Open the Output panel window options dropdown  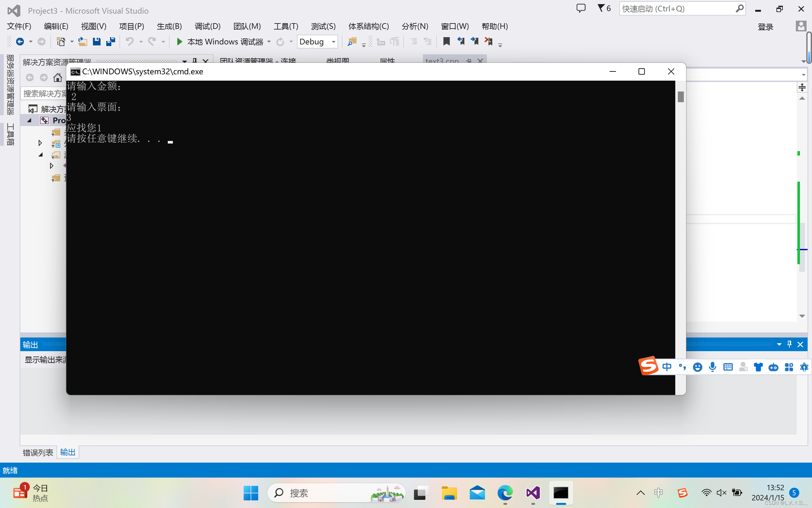779,344
